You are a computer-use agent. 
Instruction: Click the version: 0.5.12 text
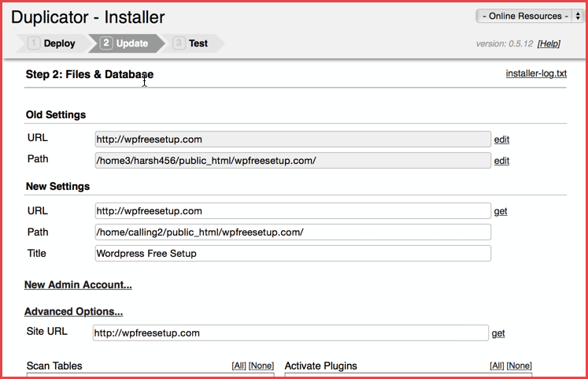pyautogui.click(x=505, y=44)
